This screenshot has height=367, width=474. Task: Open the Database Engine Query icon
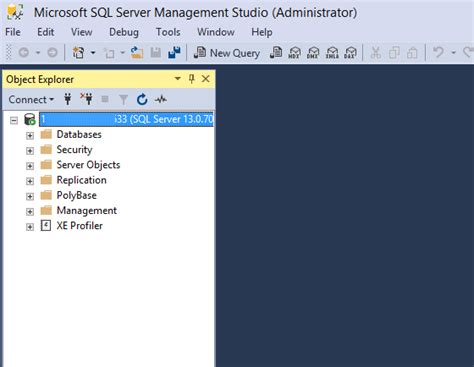tap(276, 53)
